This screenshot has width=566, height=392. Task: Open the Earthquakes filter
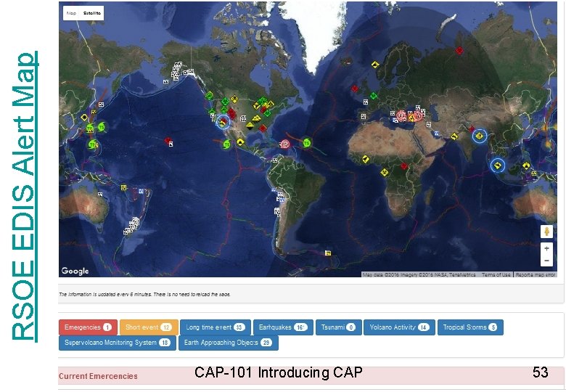pos(283,327)
